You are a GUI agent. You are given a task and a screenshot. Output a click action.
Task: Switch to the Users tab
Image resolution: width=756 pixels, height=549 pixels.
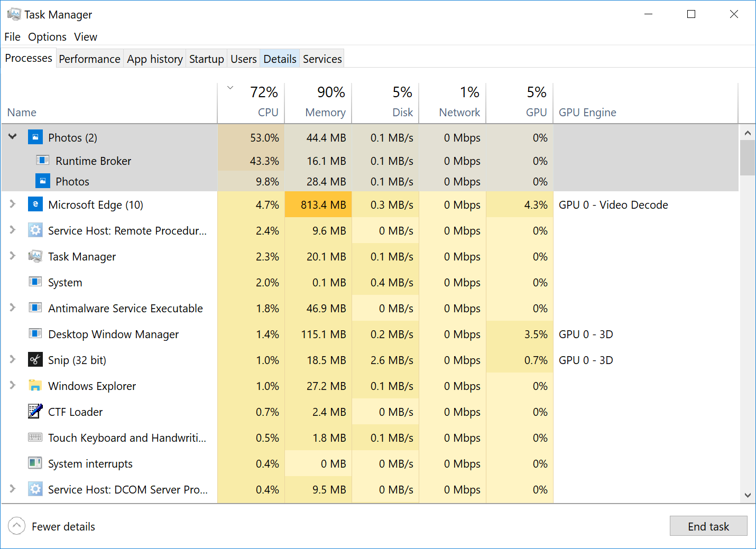coord(244,59)
